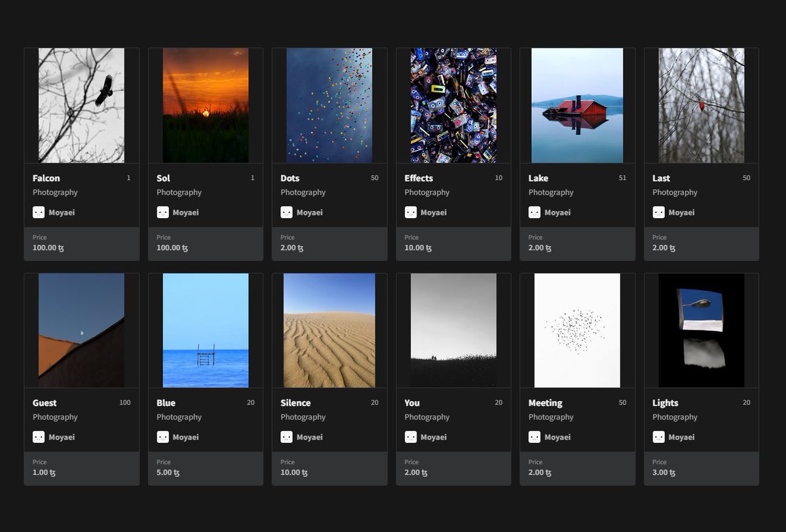Open the Falcon photo thumbnail

point(81,105)
